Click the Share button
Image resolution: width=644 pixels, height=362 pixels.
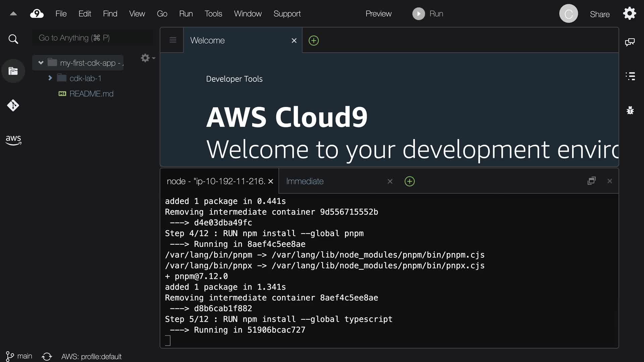(x=599, y=14)
